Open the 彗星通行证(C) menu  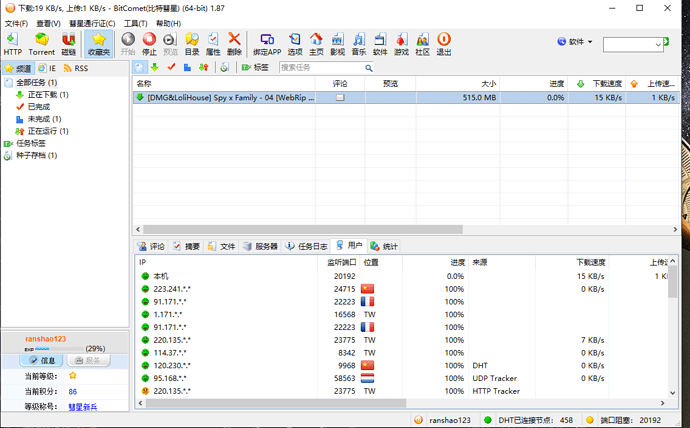pyautogui.click(x=92, y=23)
